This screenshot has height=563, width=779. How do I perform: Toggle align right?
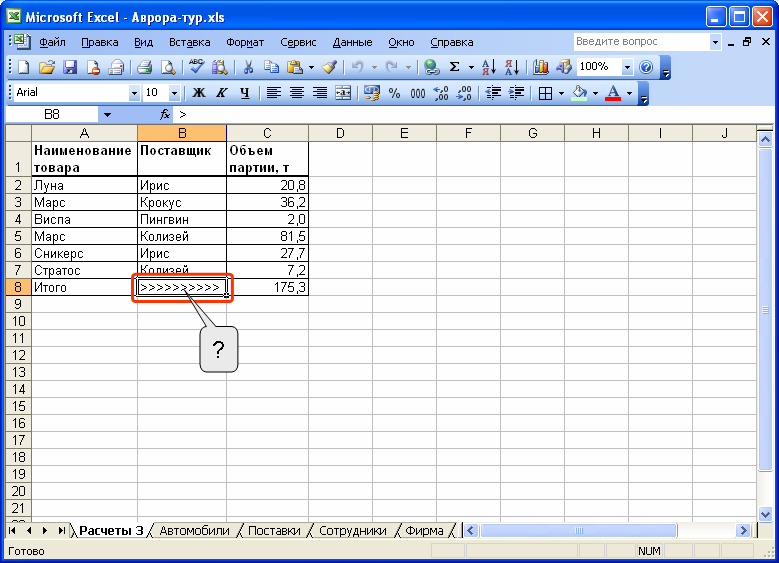[x=320, y=92]
